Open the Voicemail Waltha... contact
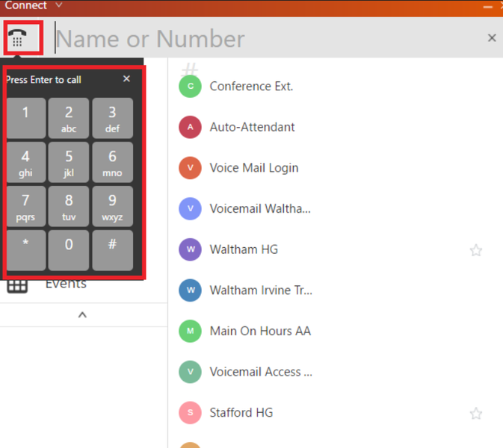Image resolution: width=503 pixels, height=448 pixels. (x=260, y=208)
